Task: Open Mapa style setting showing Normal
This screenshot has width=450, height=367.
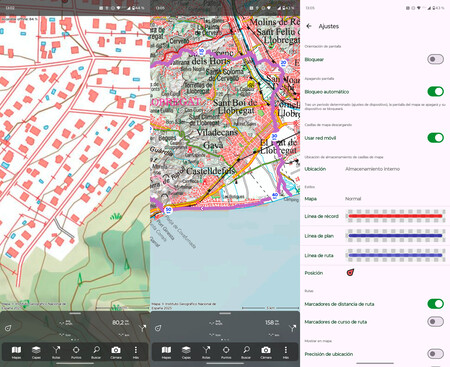Action: (x=375, y=199)
